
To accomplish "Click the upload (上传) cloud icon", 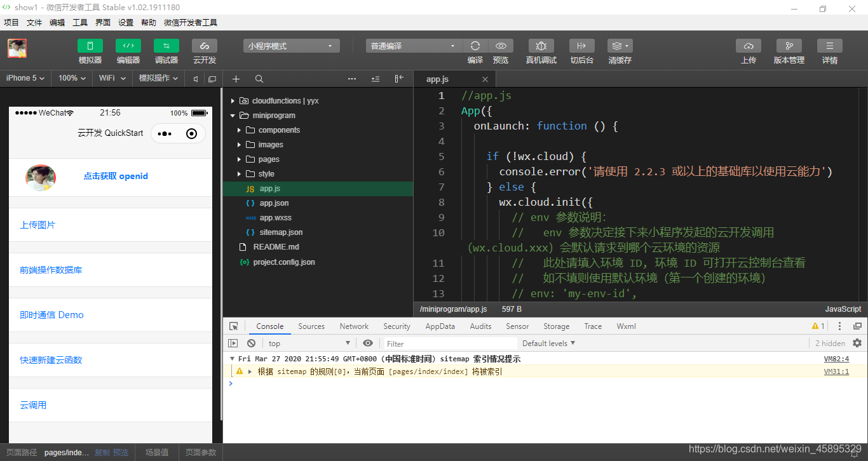I will pyautogui.click(x=749, y=46).
